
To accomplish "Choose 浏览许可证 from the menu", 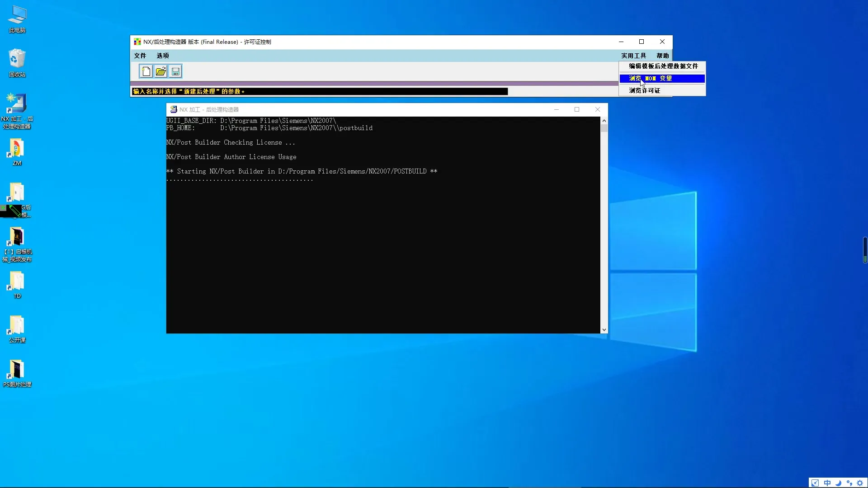I will 644,90.
